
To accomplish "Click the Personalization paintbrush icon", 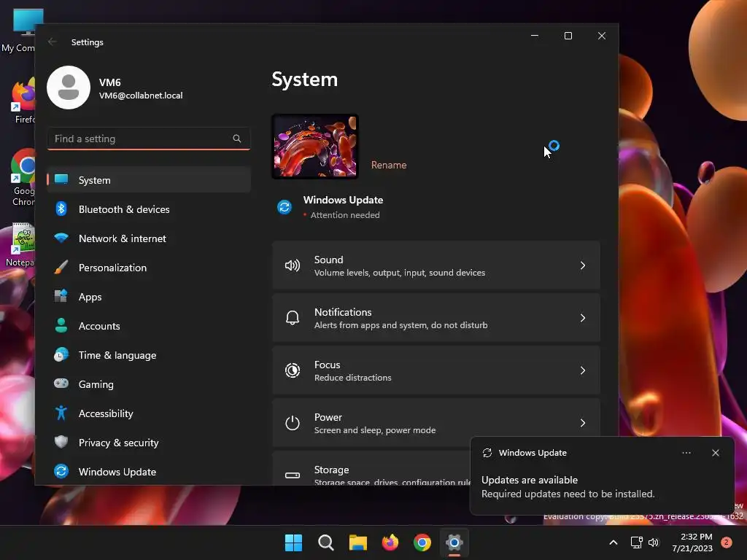I will [x=61, y=267].
